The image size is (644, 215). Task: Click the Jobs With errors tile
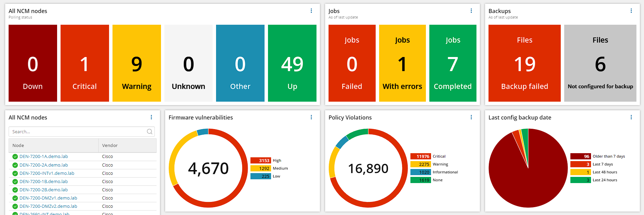click(x=402, y=63)
